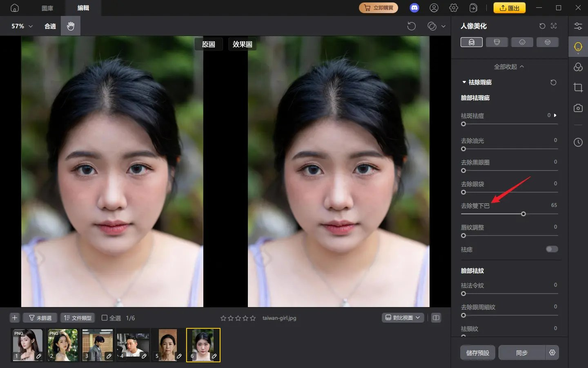This screenshot has height=368, width=588.
Task: Select the second face category tab
Action: click(497, 42)
